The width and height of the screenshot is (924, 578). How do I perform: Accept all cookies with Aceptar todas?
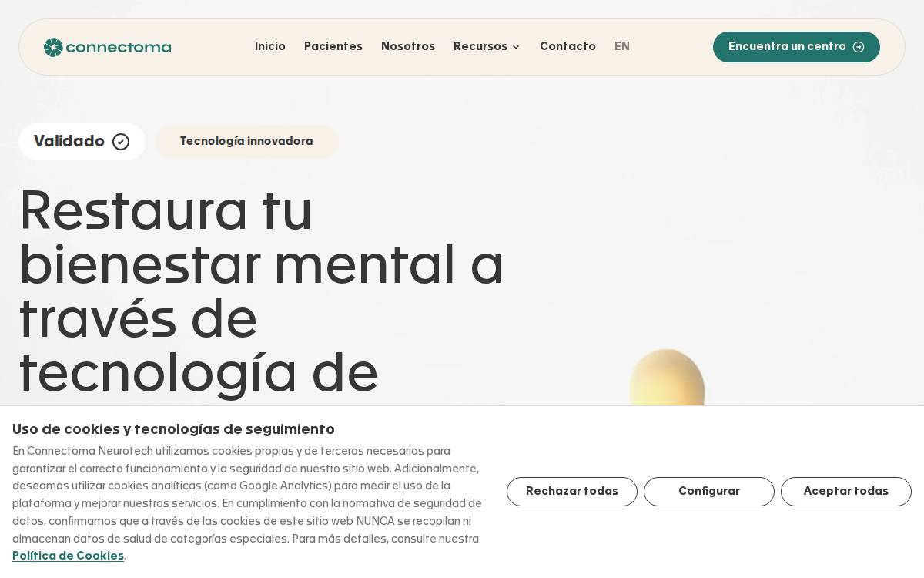coord(846,492)
